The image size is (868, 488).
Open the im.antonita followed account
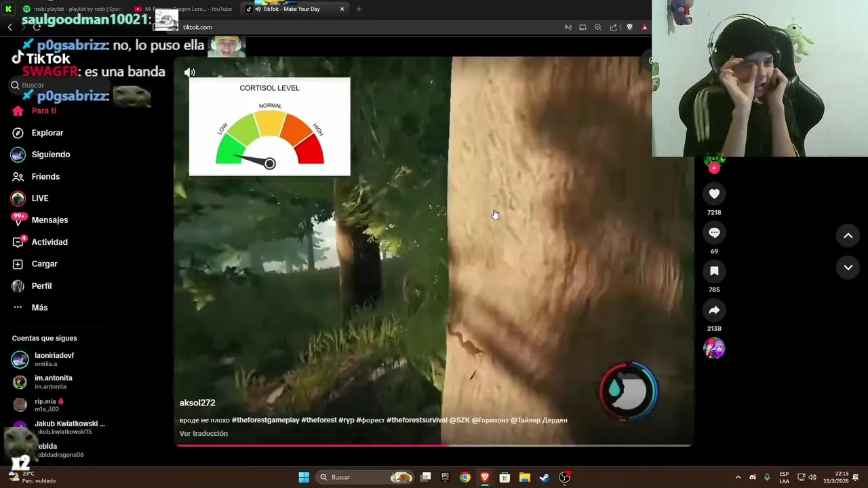pos(43,382)
